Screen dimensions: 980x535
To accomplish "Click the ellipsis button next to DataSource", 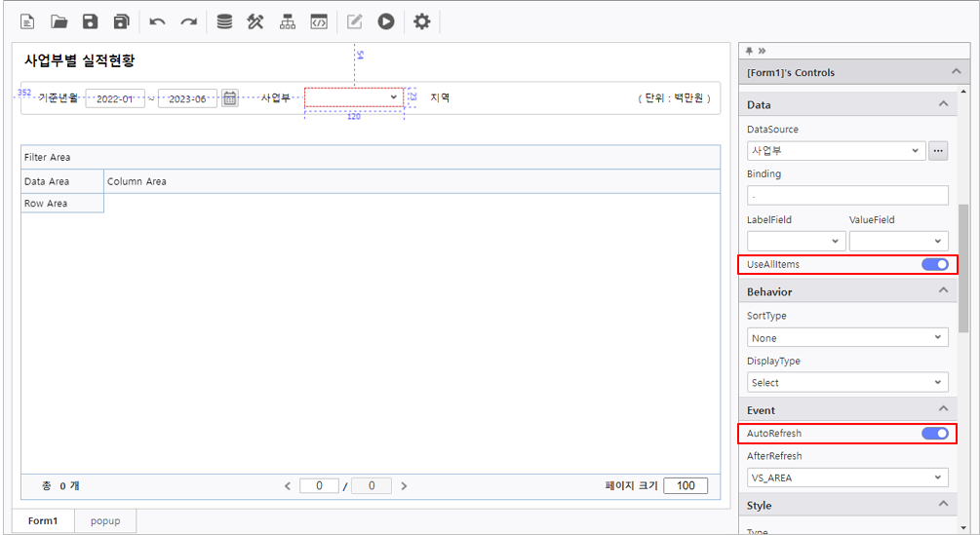I will [x=938, y=151].
